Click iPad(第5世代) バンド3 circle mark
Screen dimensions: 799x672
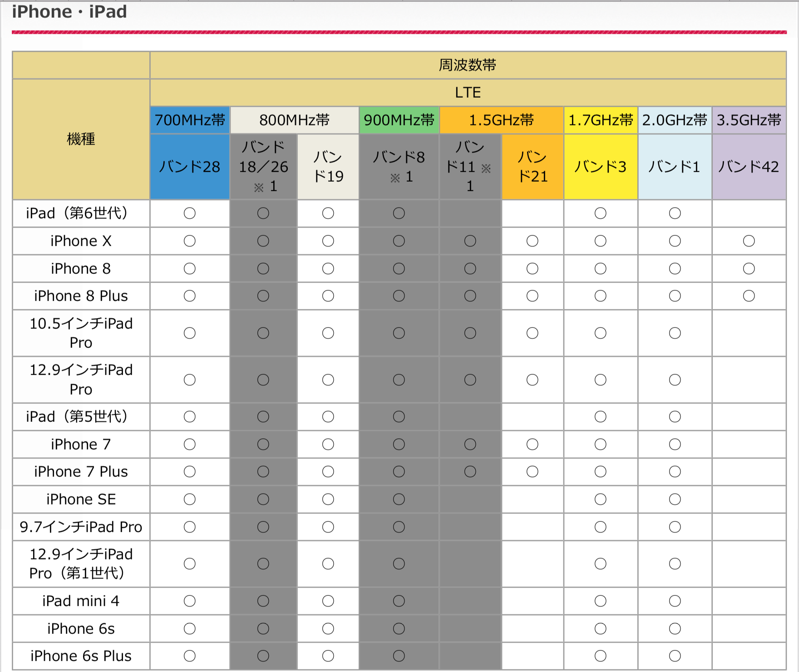tap(601, 417)
